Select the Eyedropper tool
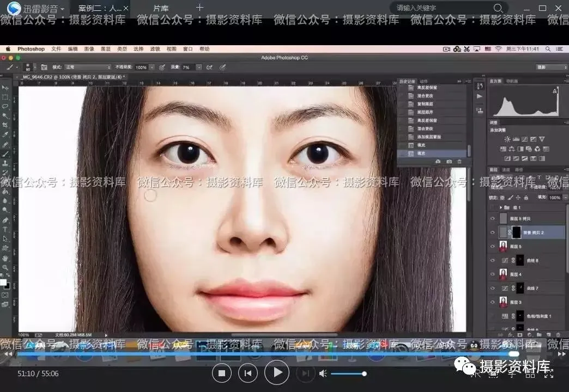Image resolution: width=569 pixels, height=392 pixels. point(5,134)
